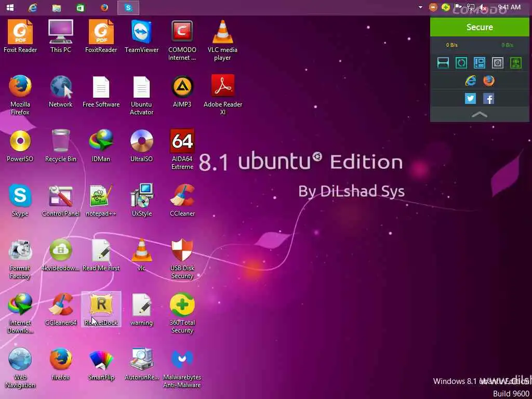
Task: Open COMODO Internet Security shortcut
Action: tap(182, 41)
